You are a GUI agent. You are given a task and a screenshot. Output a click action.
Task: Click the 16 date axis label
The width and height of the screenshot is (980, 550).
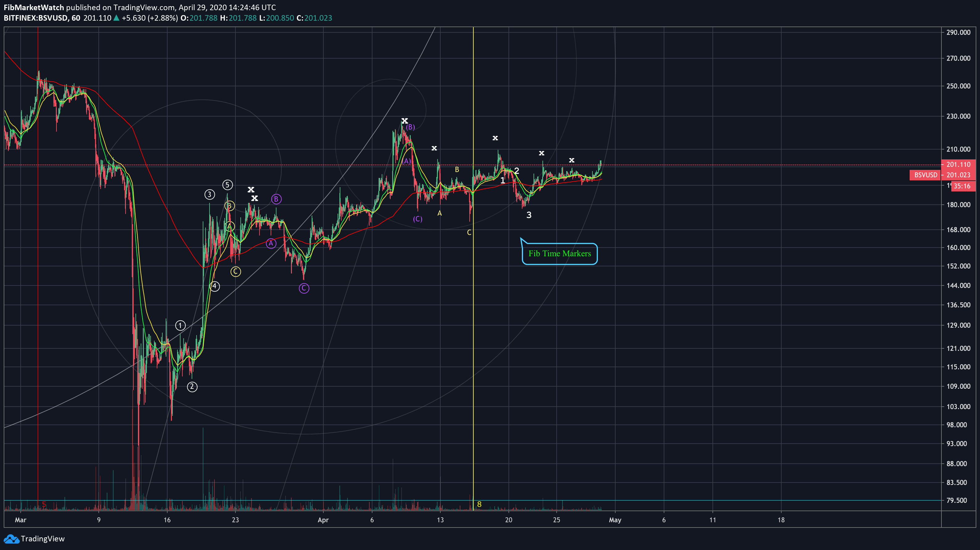[167, 520]
